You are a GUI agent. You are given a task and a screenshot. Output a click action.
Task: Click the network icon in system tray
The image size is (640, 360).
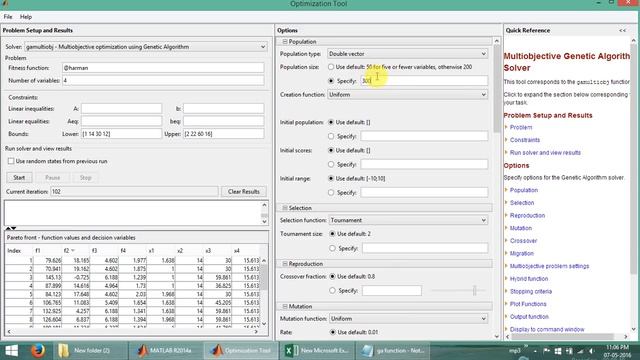580,351
